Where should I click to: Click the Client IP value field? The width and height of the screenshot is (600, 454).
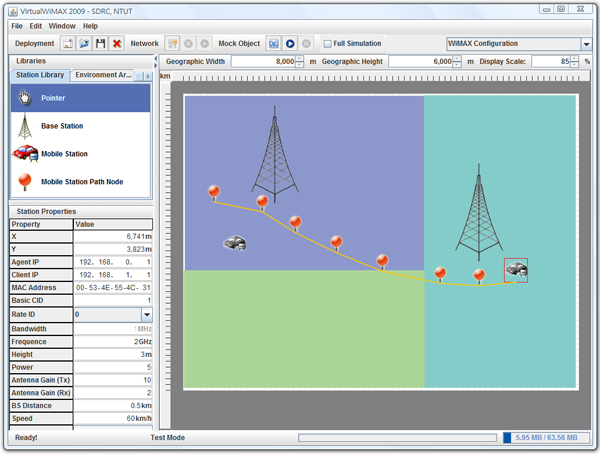tap(113, 275)
